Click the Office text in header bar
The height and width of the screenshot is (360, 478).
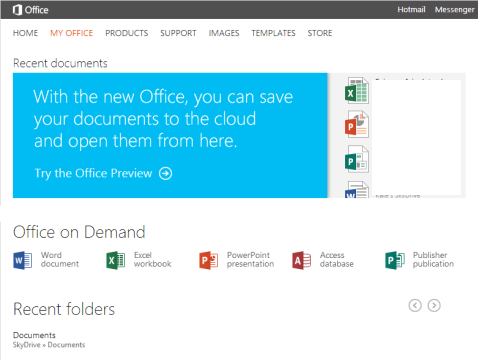tap(37, 10)
